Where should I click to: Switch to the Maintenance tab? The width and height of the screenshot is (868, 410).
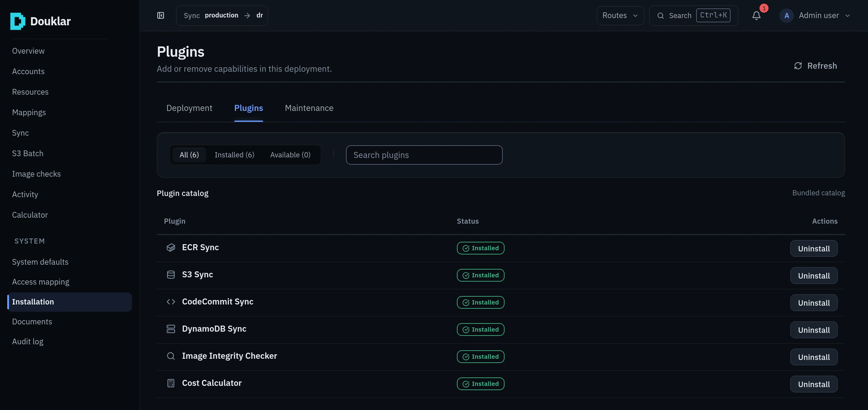point(309,108)
